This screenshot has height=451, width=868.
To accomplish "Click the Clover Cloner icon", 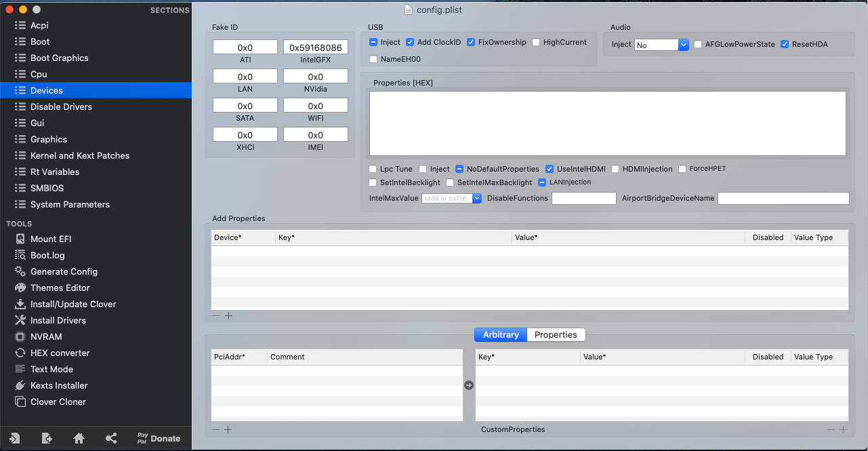I will click(x=20, y=401).
